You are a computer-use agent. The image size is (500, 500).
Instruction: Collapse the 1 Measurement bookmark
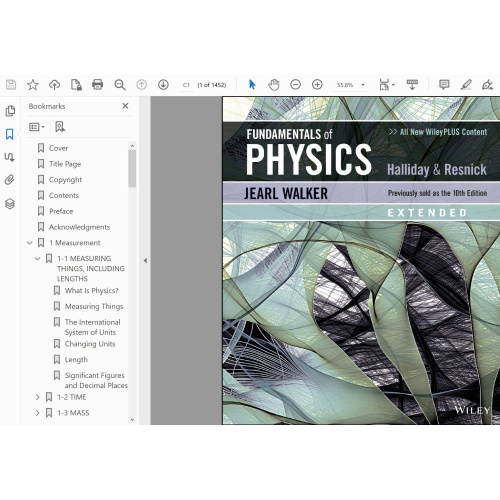[x=30, y=243]
